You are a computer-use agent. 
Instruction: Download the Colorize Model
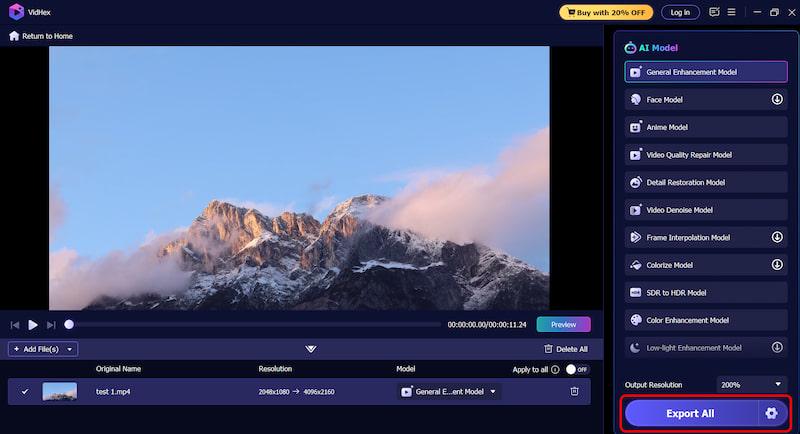tap(777, 265)
